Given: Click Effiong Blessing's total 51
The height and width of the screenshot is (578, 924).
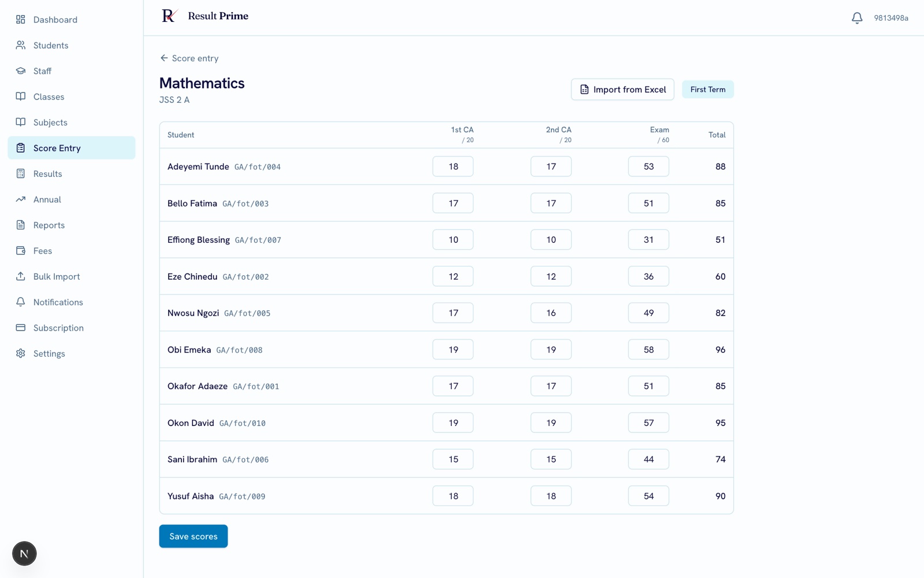Looking at the screenshot, I should coord(720,239).
